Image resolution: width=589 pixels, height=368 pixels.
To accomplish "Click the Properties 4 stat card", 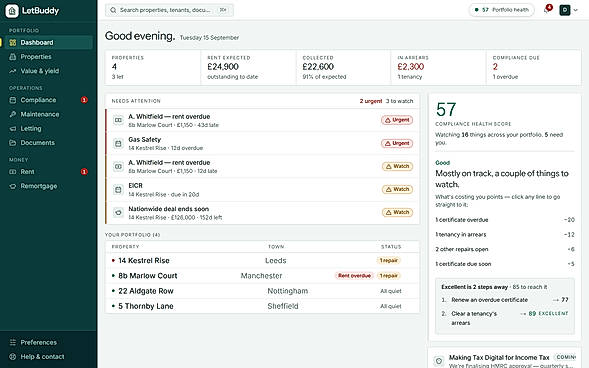I will tap(153, 68).
